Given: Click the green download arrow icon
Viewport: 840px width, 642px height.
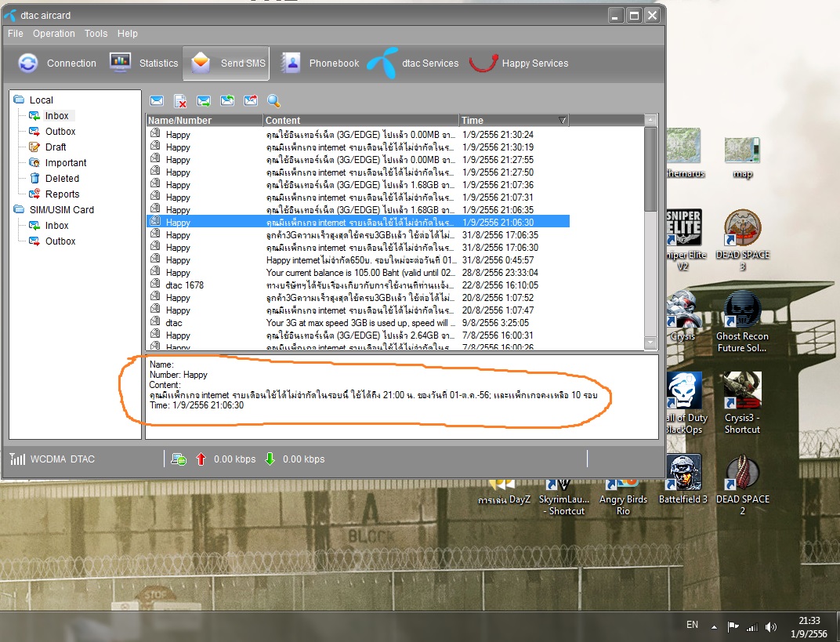Looking at the screenshot, I should click(x=270, y=459).
